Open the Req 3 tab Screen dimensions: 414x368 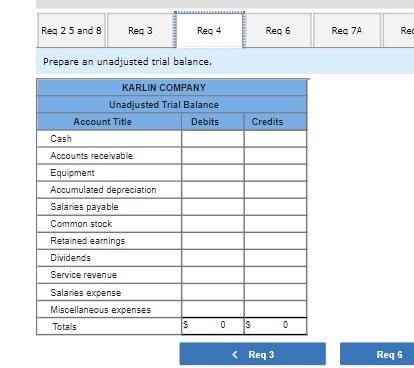140,31
